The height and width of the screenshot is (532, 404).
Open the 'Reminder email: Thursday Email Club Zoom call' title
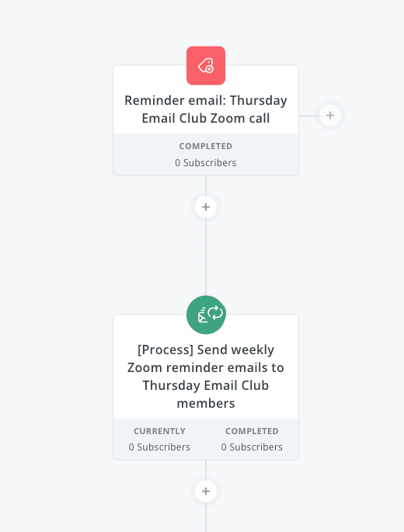click(206, 110)
